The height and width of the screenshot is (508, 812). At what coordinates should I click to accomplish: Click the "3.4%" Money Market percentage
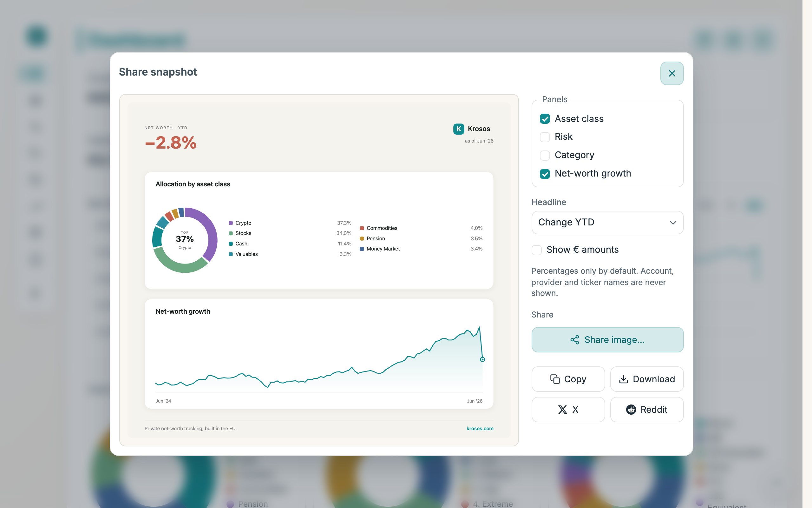(476, 249)
